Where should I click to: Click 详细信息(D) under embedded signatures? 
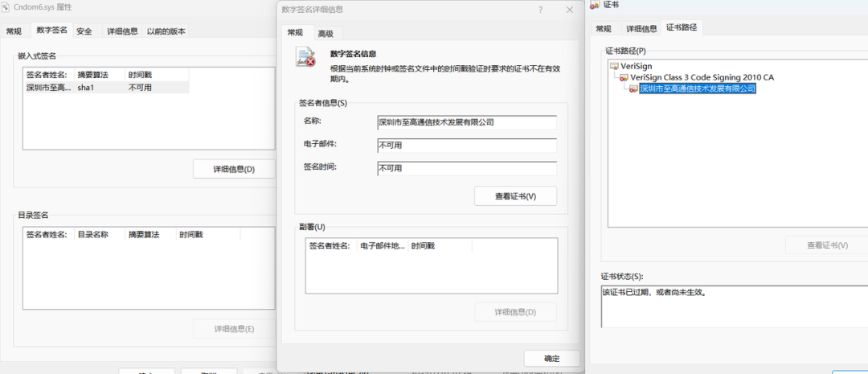point(234,169)
